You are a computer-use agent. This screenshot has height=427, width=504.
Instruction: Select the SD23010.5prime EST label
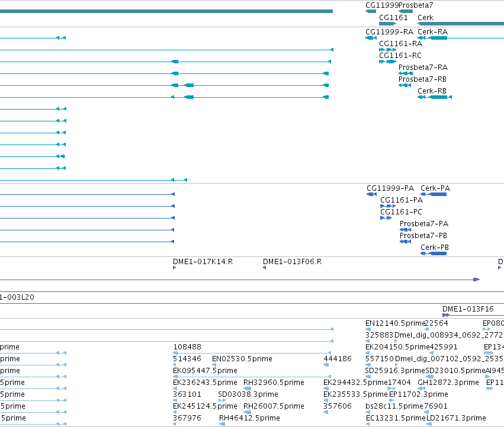pyautogui.click(x=455, y=371)
